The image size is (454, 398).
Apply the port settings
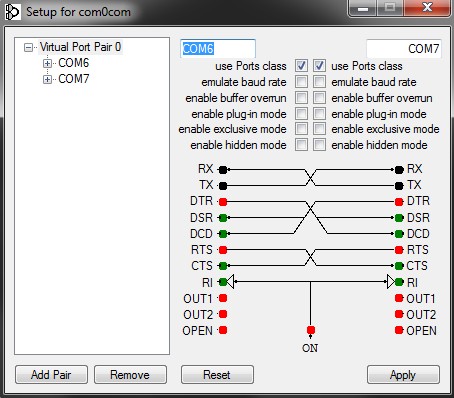(403, 375)
